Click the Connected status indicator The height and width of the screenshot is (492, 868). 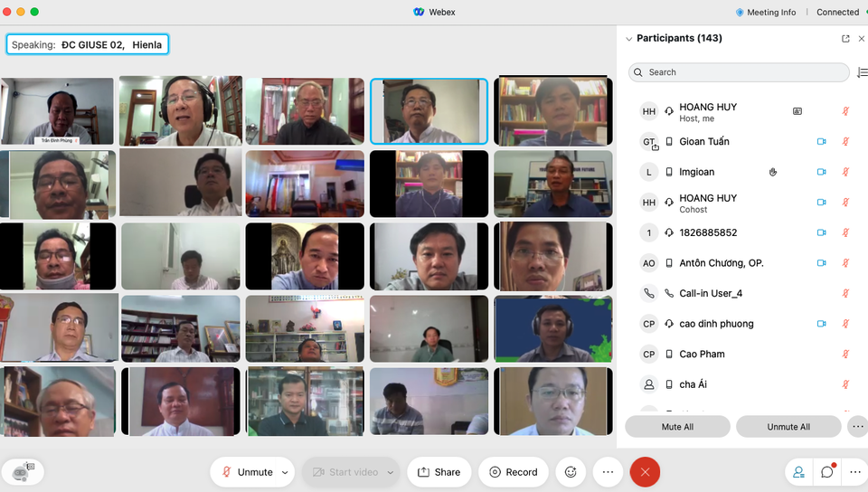click(x=837, y=12)
